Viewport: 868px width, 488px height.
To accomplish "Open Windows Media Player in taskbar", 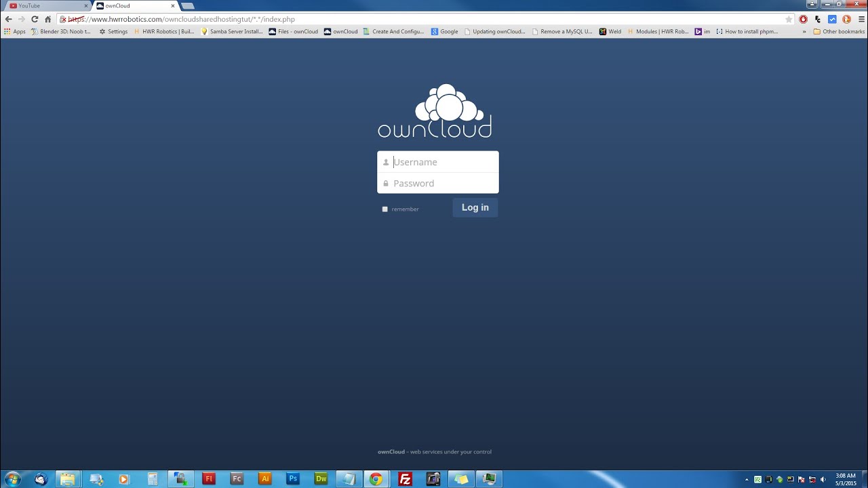I will point(123,479).
